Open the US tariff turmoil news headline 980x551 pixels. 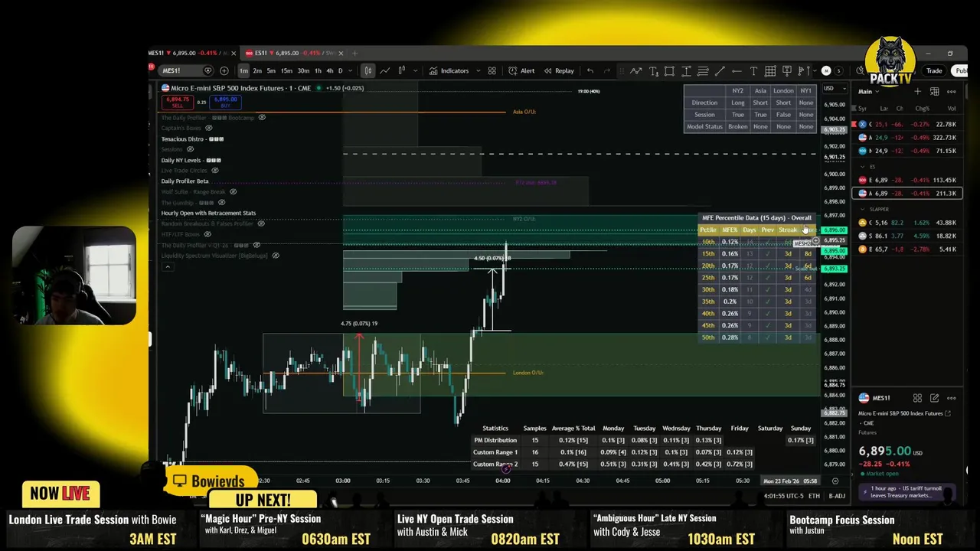click(908, 491)
